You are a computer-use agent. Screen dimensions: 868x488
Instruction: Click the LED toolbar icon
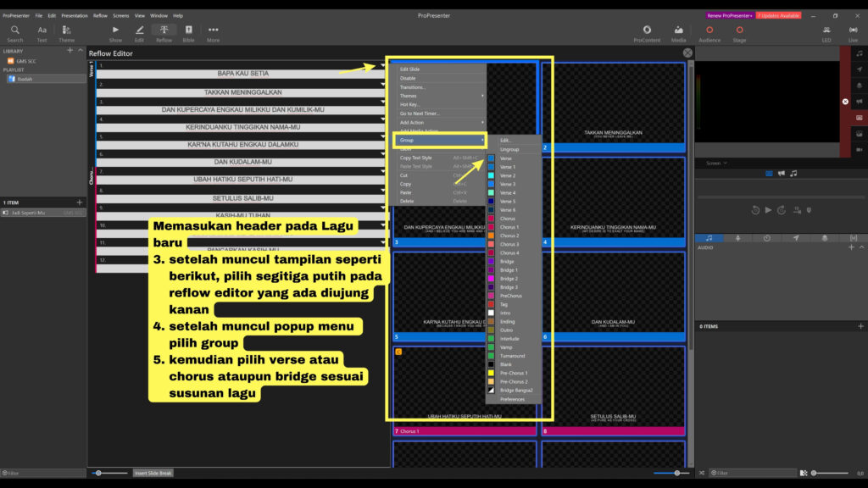[826, 33]
